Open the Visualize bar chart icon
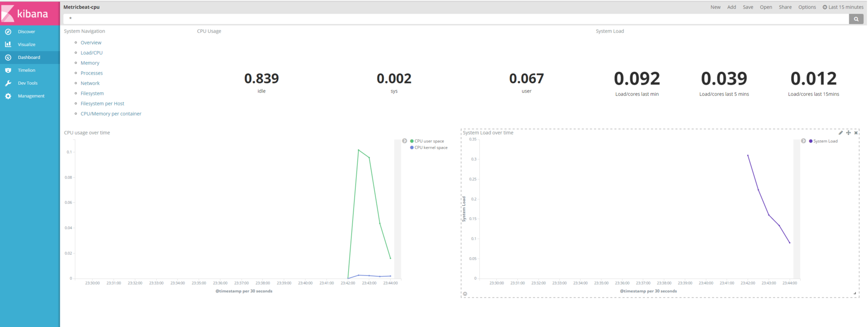 8,44
